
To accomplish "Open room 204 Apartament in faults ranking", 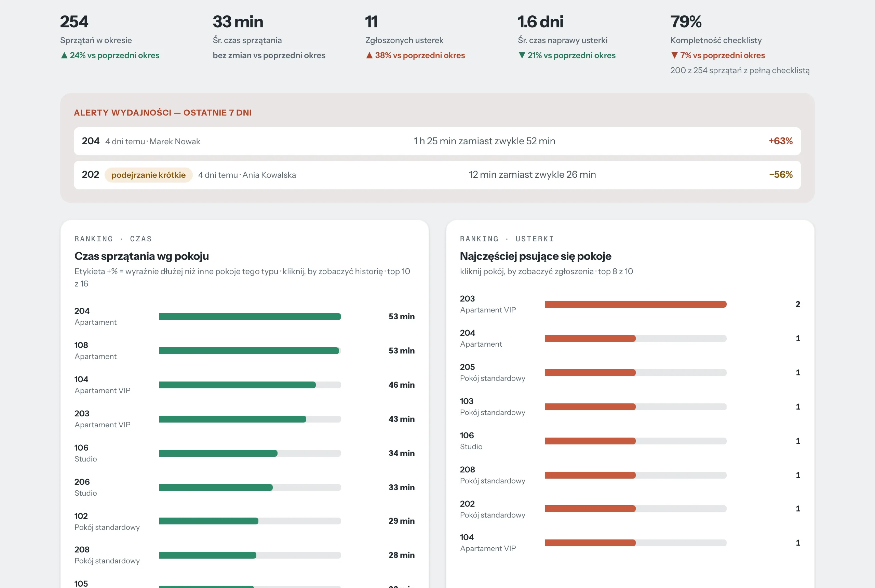I will click(630, 338).
